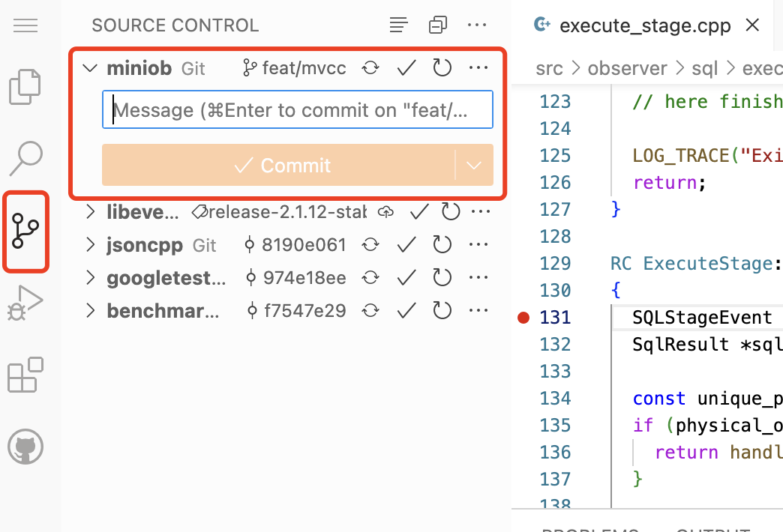The height and width of the screenshot is (532, 783).
Task: Open more actions for googletest repository
Action: [x=478, y=277]
